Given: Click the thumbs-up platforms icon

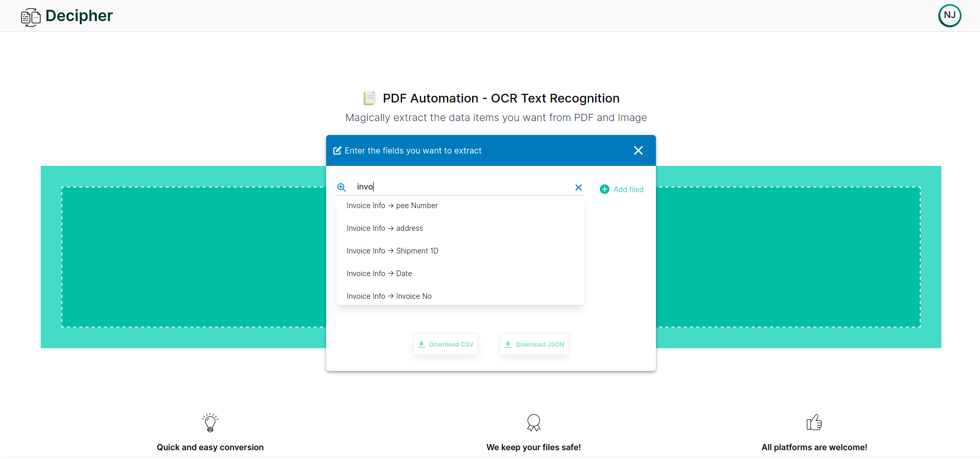Looking at the screenshot, I should point(814,422).
